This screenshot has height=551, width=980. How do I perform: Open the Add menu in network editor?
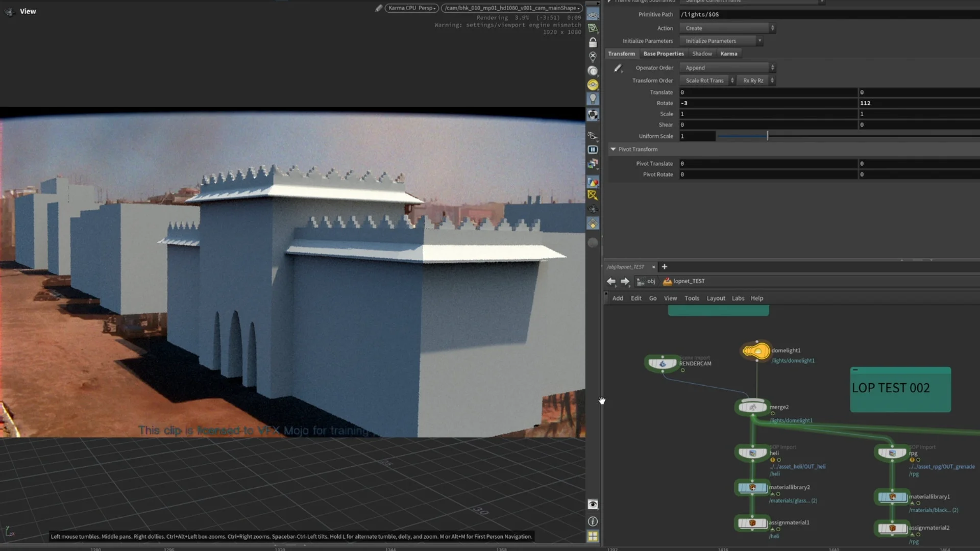[618, 298]
